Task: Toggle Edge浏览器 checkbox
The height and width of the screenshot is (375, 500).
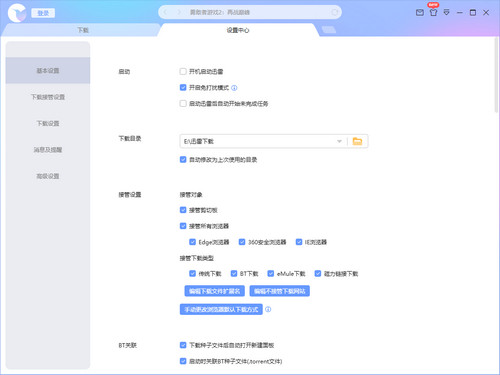Action: coord(192,242)
